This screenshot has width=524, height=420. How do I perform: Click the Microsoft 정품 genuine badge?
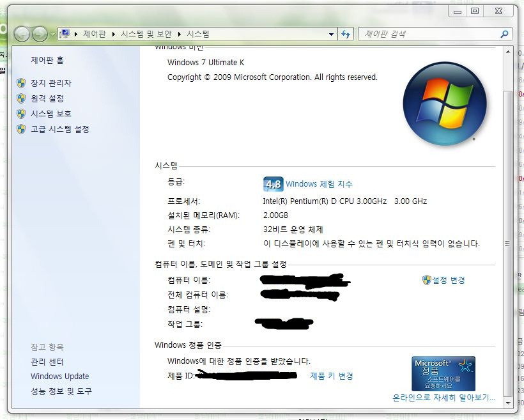(443, 373)
